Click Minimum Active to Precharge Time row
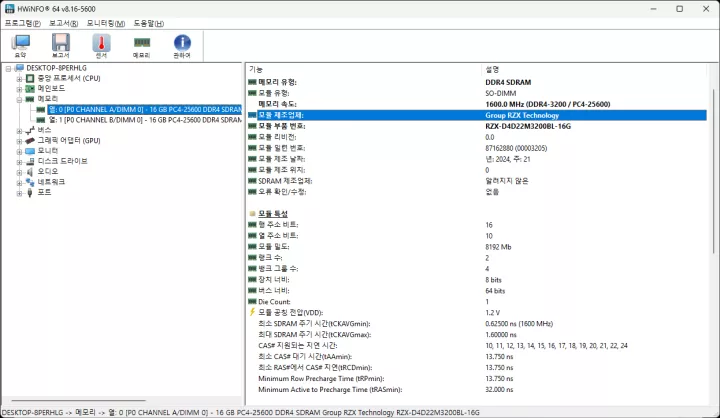 pyautogui.click(x=477, y=390)
